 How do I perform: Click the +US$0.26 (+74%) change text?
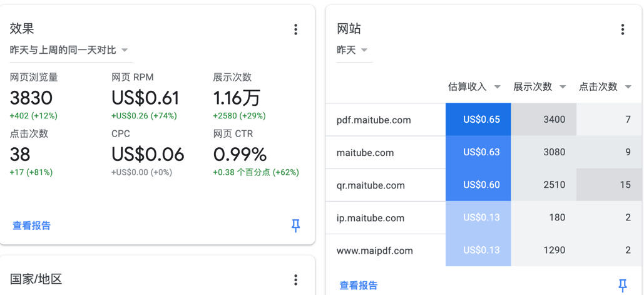pyautogui.click(x=144, y=116)
